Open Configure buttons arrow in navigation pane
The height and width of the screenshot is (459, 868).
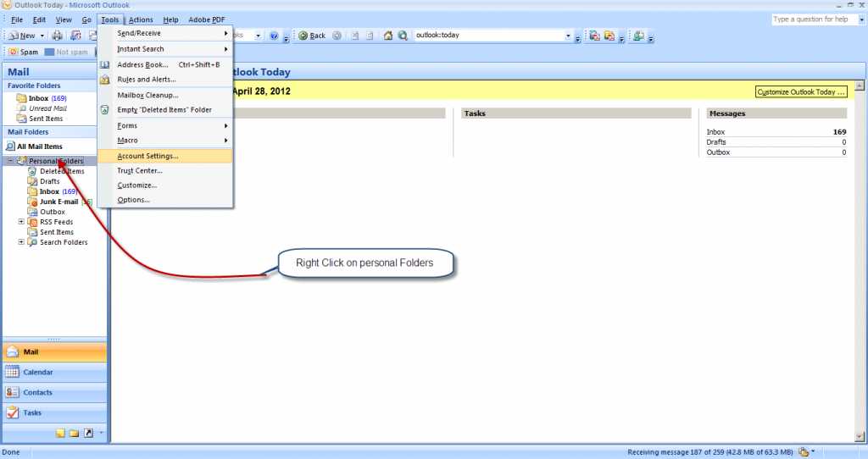[x=102, y=433]
